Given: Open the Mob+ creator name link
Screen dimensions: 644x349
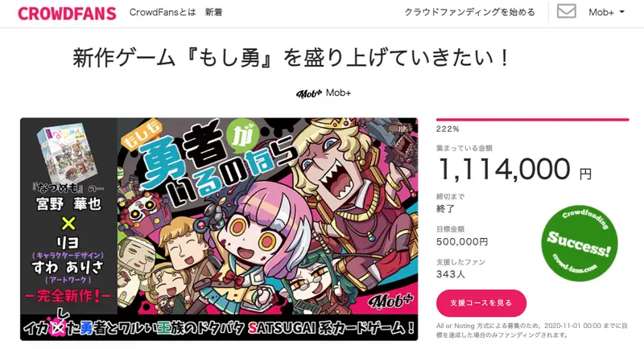Looking at the screenshot, I should (x=338, y=93).
